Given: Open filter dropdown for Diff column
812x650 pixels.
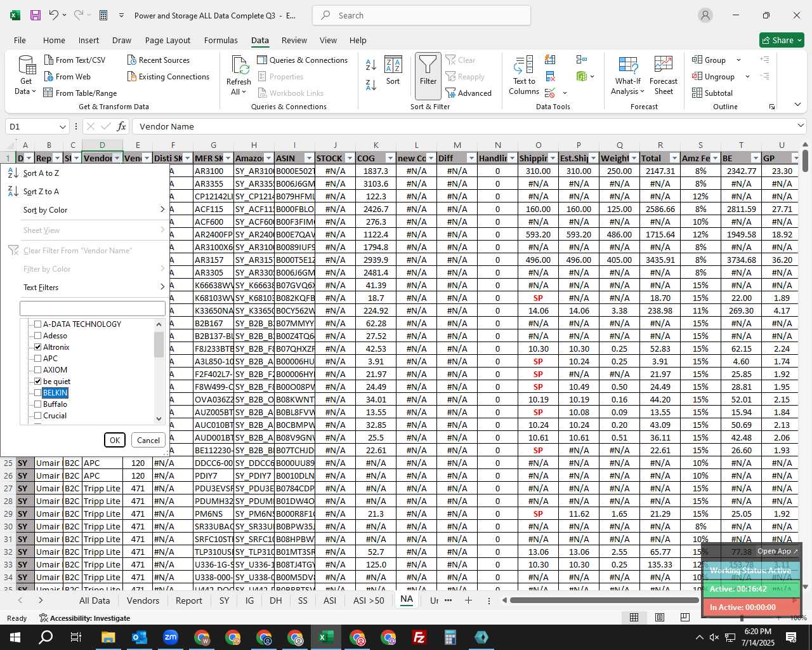Looking at the screenshot, I should coord(471,158).
